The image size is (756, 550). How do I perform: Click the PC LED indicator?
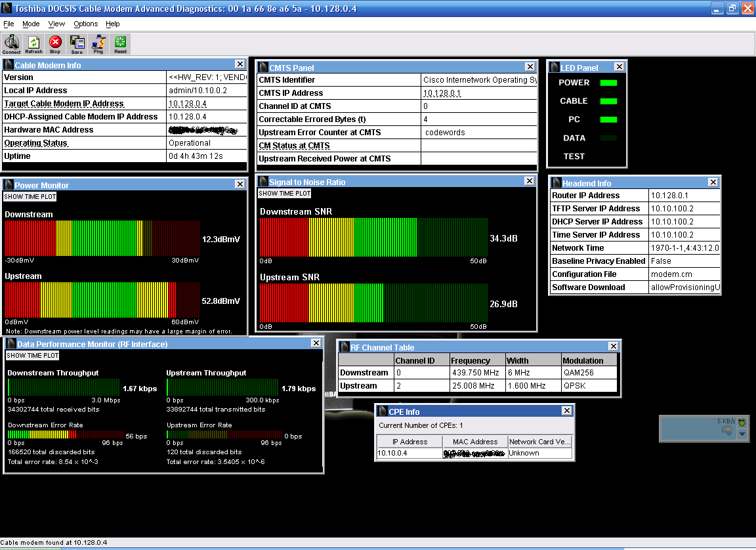pyautogui.click(x=608, y=119)
